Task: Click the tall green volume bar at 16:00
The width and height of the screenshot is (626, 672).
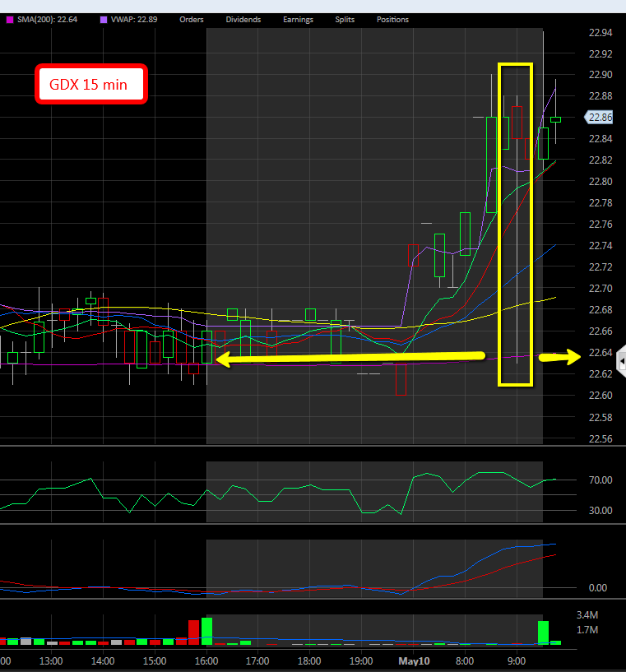Action: (206, 631)
